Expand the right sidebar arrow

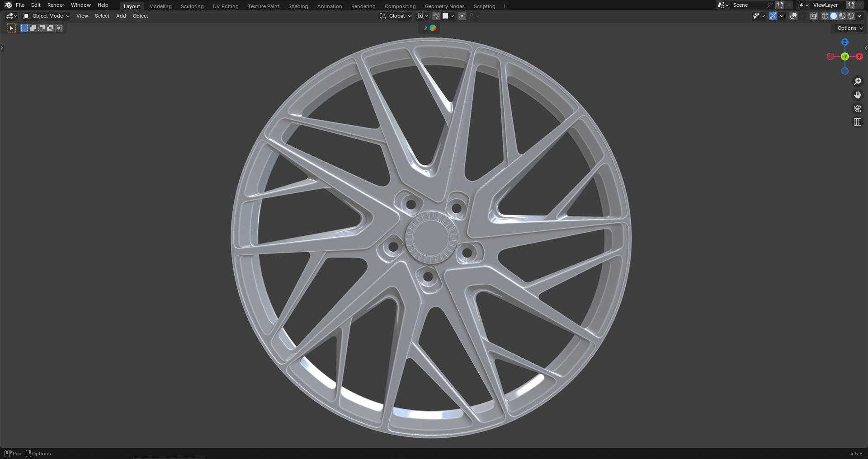point(866,48)
